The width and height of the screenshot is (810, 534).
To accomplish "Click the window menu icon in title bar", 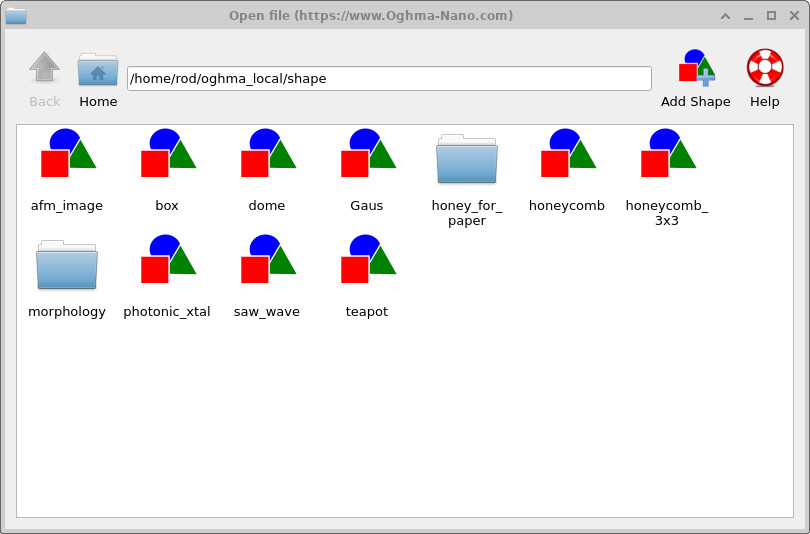I will click(16, 15).
